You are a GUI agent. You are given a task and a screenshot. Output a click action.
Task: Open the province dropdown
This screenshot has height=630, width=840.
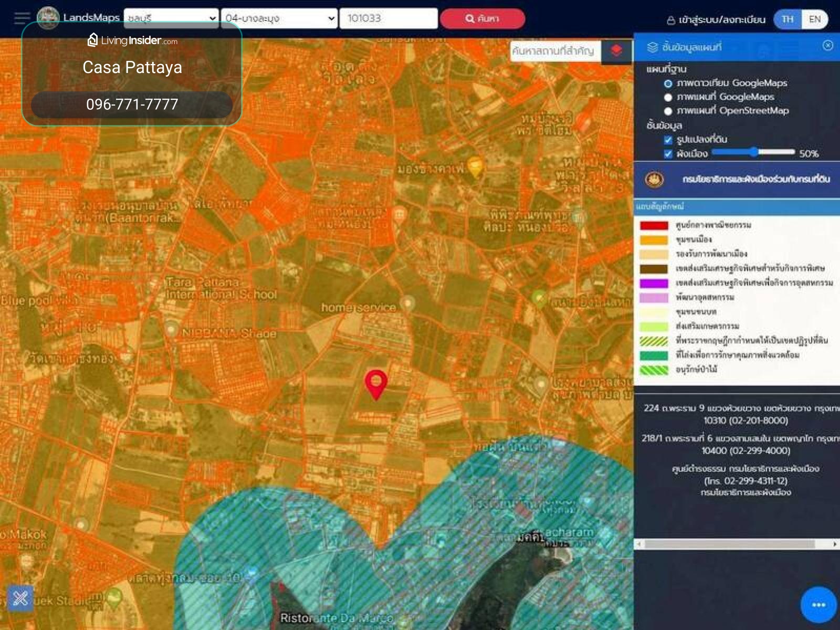click(171, 18)
